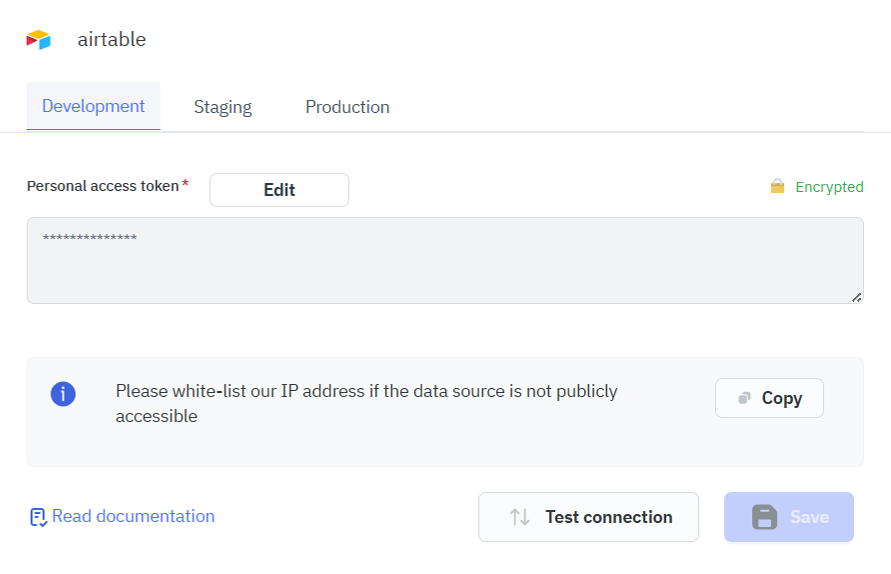
Task: Click the copy icon inside the Copy button
Action: (744, 398)
